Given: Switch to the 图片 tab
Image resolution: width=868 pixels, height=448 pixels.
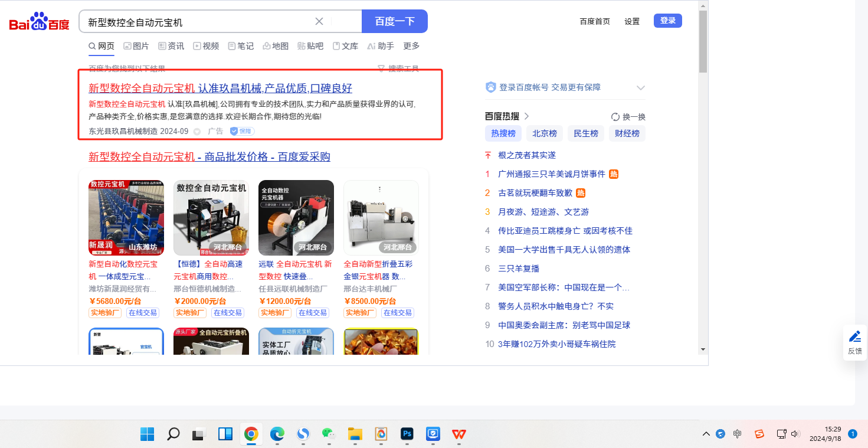Looking at the screenshot, I should [x=136, y=46].
